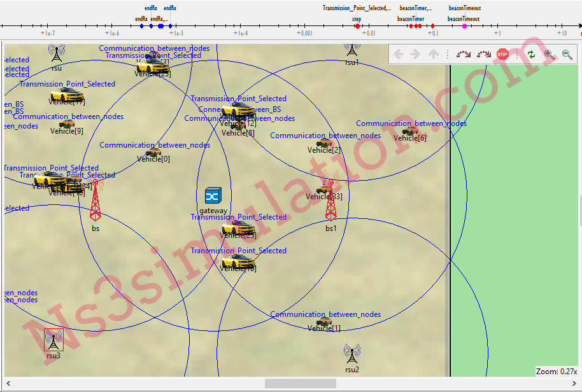This screenshot has height=392, width=582.
Task: Zoom out using the minus magnifier icon
Action: pyautogui.click(x=567, y=55)
